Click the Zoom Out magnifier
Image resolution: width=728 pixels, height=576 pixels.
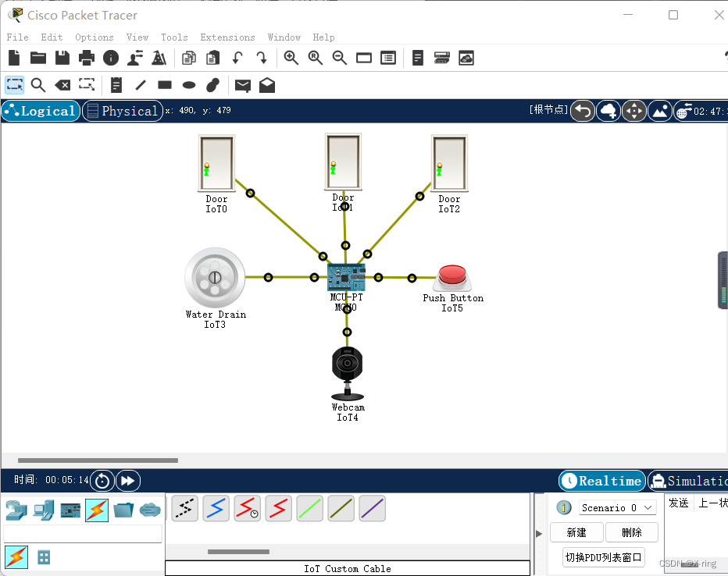(339, 58)
